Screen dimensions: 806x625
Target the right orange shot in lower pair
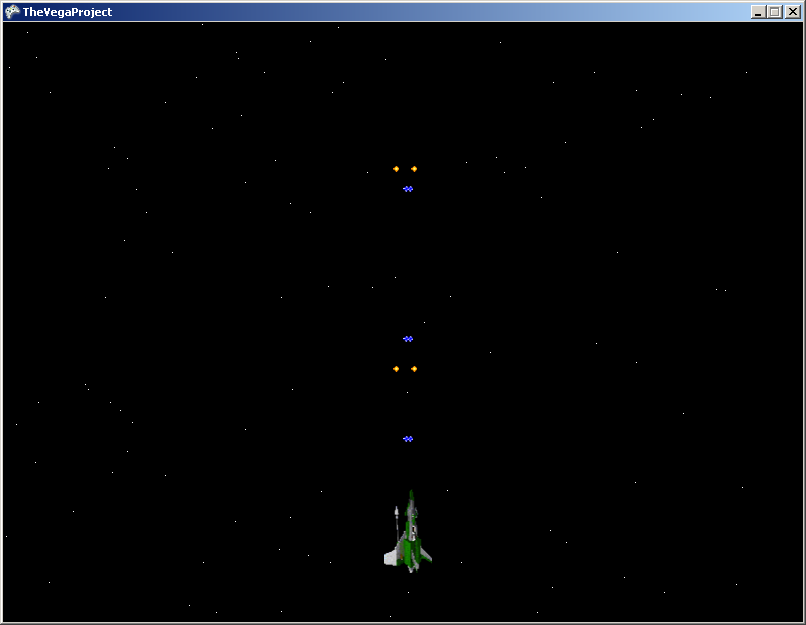pos(414,369)
